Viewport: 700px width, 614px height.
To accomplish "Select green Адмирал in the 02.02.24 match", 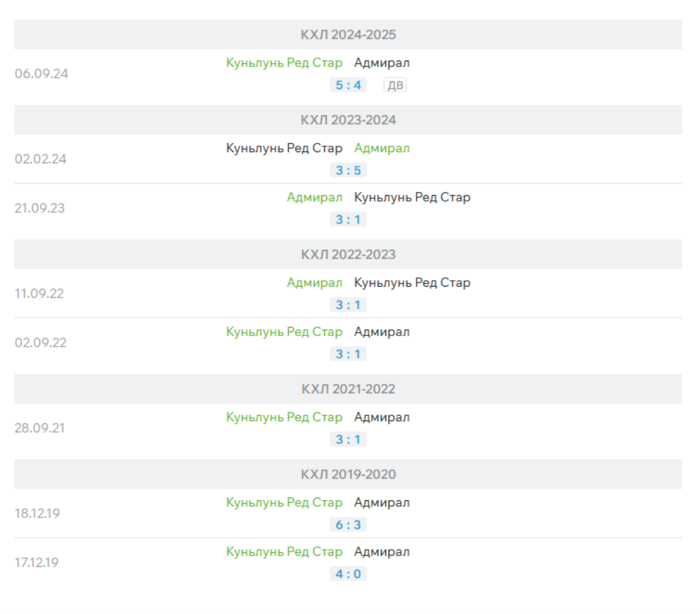I will tap(381, 148).
